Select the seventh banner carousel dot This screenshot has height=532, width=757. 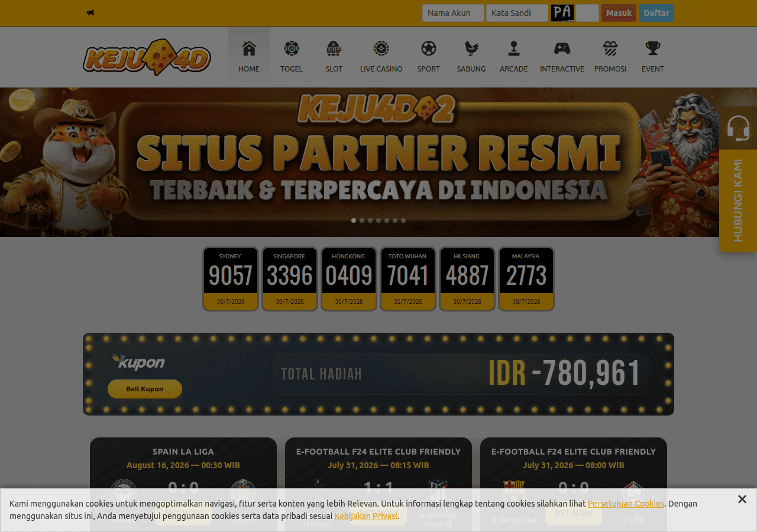pos(403,220)
